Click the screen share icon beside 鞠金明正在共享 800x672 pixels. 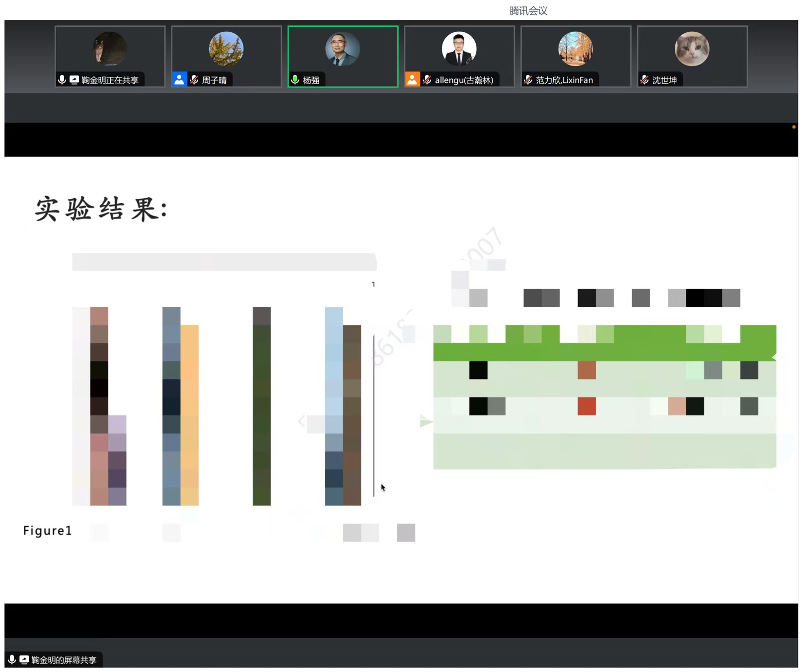(x=74, y=79)
